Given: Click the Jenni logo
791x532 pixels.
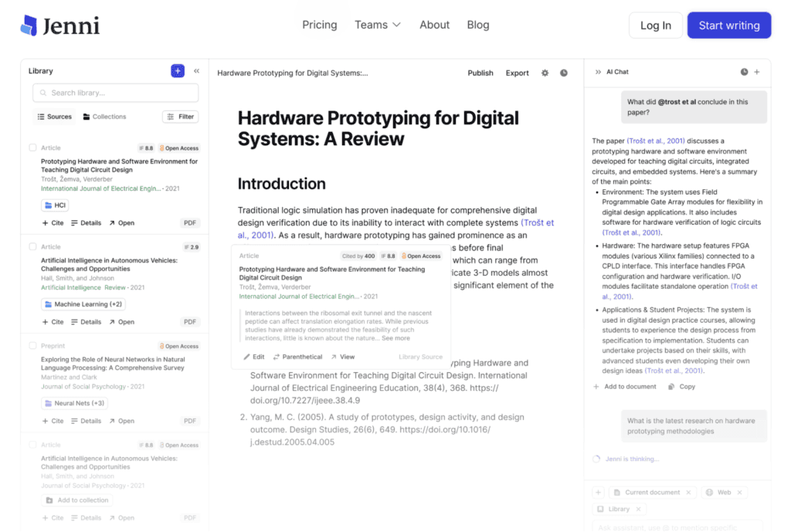Looking at the screenshot, I should [x=60, y=25].
